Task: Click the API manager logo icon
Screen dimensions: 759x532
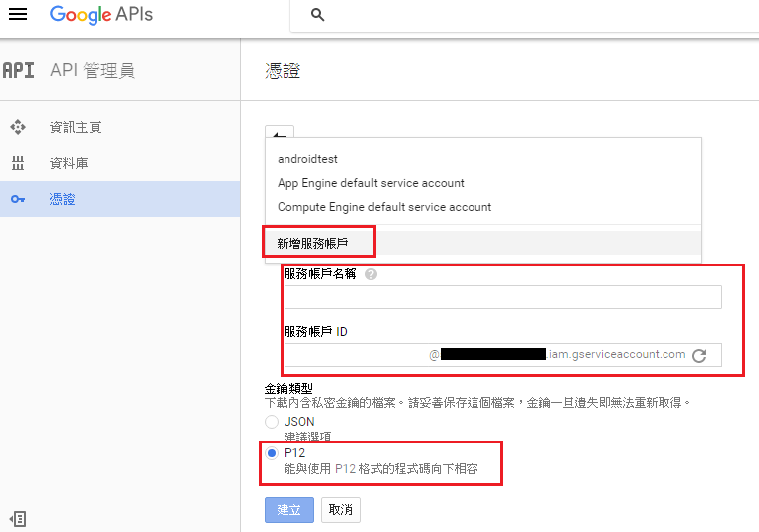Action: tap(18, 70)
